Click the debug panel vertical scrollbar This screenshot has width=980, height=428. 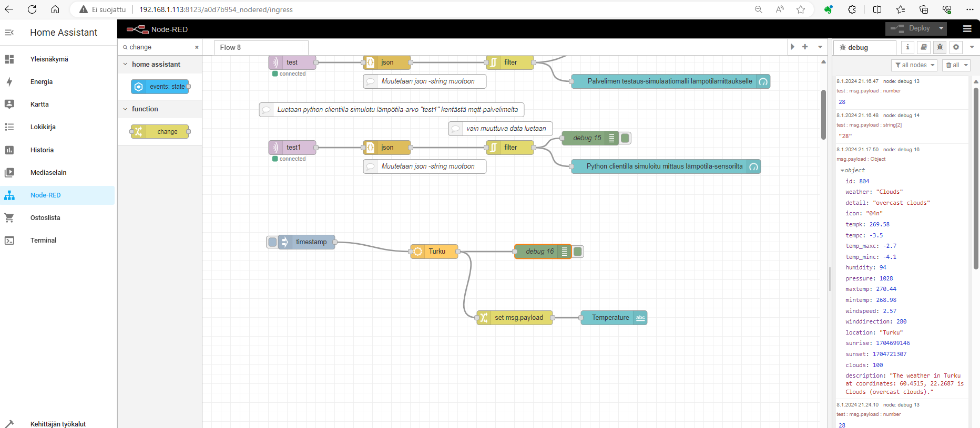point(976,179)
